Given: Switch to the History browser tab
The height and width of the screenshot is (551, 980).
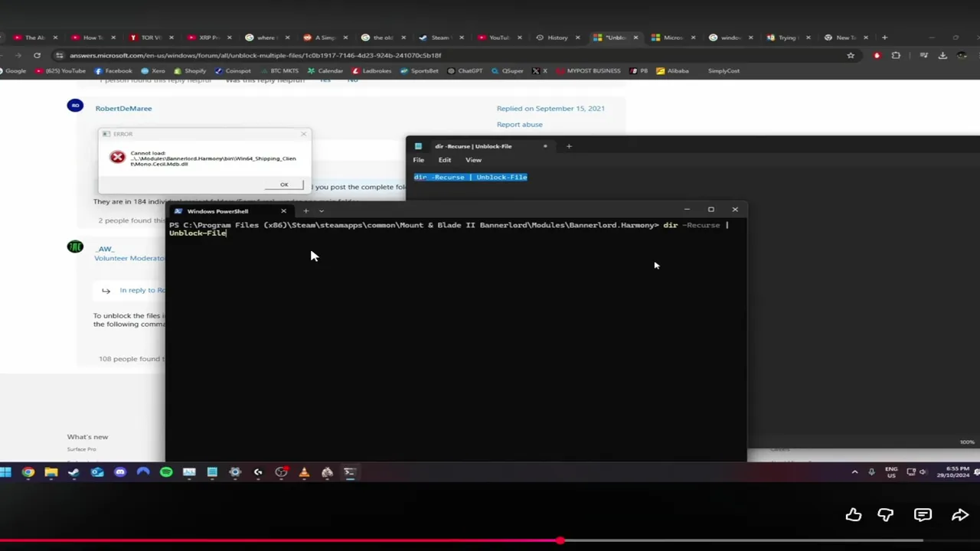Looking at the screenshot, I should click(x=557, y=37).
